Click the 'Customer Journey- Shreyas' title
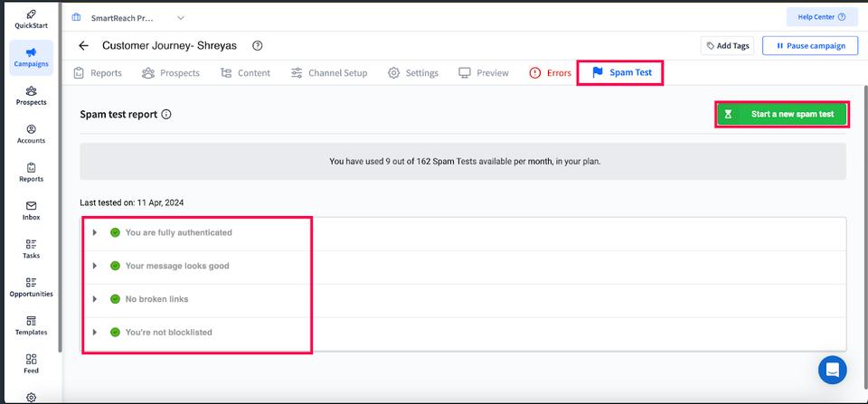Image resolution: width=868 pixels, height=404 pixels. 169,46
